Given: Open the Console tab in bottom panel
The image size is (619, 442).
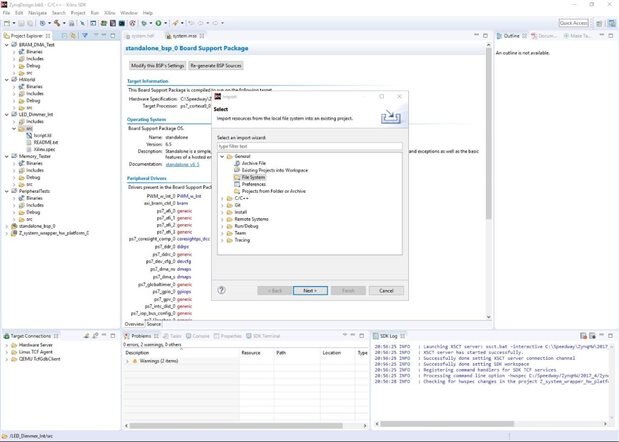Looking at the screenshot, I should (200, 336).
